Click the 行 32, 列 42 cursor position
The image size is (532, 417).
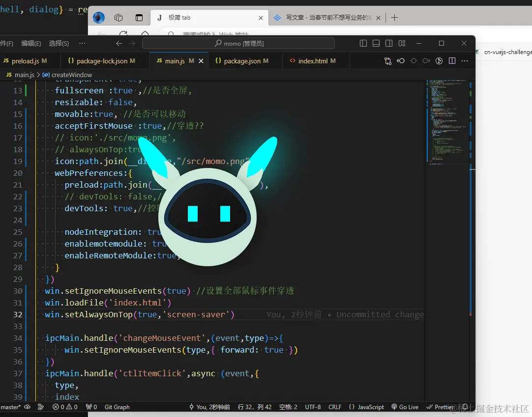pos(255,407)
